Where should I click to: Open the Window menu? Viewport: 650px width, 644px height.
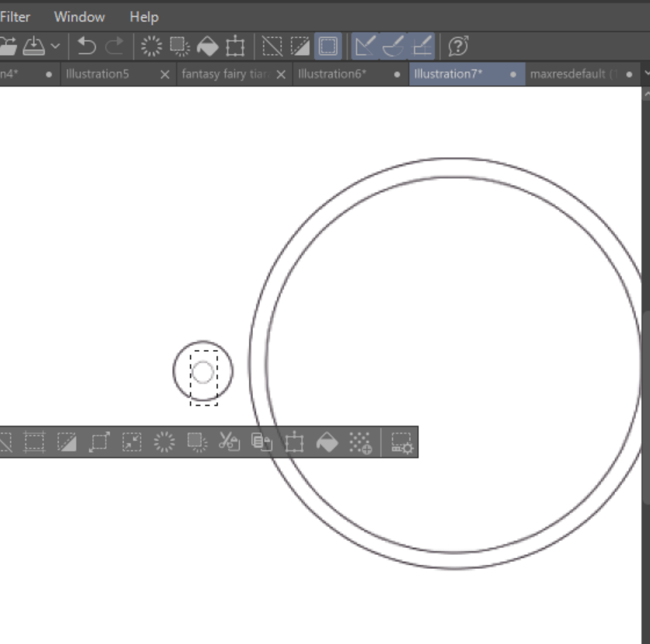point(79,16)
